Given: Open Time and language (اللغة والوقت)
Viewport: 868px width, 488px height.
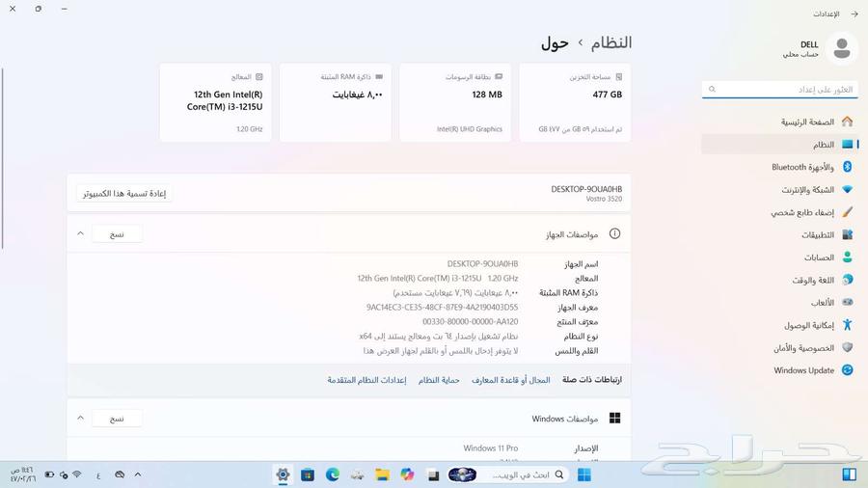Looking at the screenshot, I should click(x=780, y=280).
